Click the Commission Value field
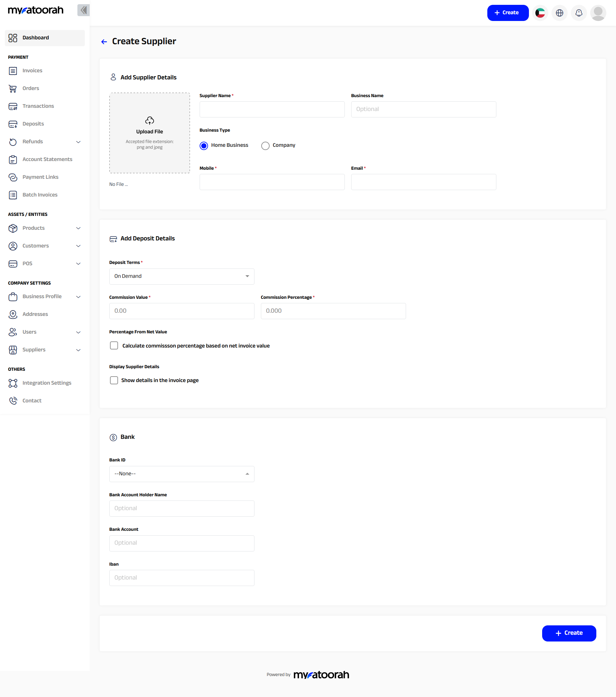 (x=182, y=311)
